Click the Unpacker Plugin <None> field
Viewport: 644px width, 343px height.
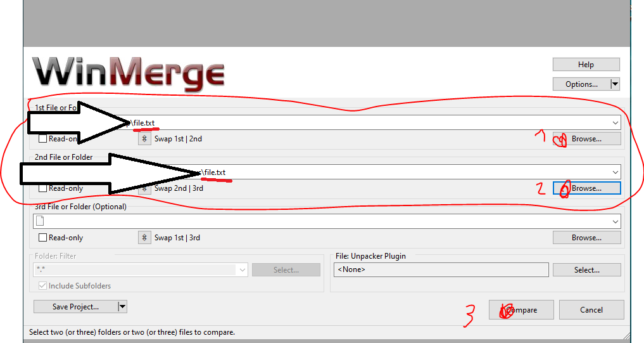[441, 269]
